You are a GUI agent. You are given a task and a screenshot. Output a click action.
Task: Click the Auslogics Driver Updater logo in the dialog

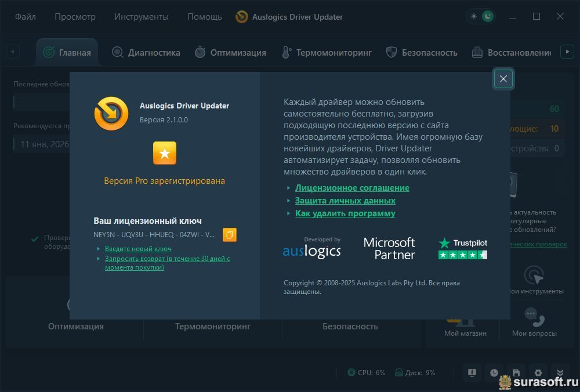[111, 113]
